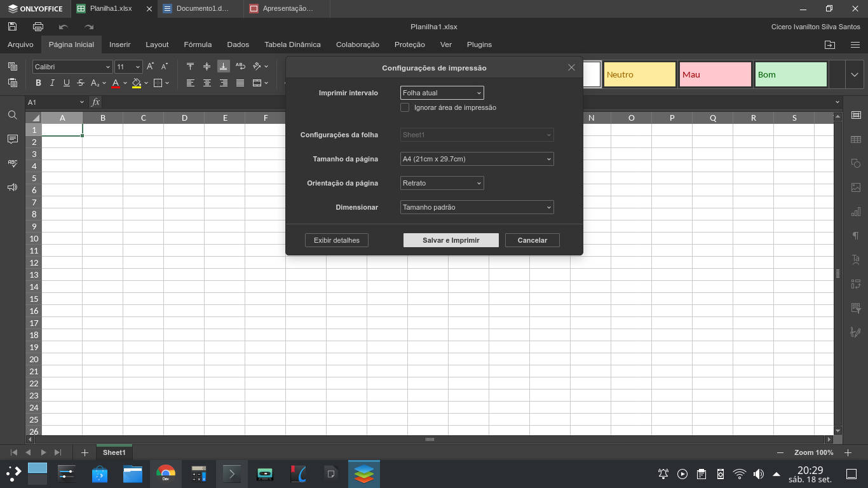Open Table settings in the right sidebar
868x488 pixels.
pos(856,139)
